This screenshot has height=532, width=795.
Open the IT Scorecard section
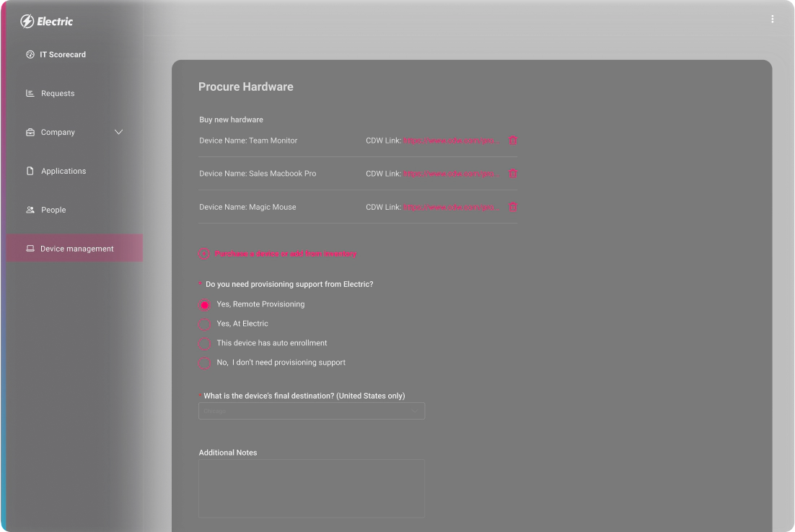pos(63,54)
